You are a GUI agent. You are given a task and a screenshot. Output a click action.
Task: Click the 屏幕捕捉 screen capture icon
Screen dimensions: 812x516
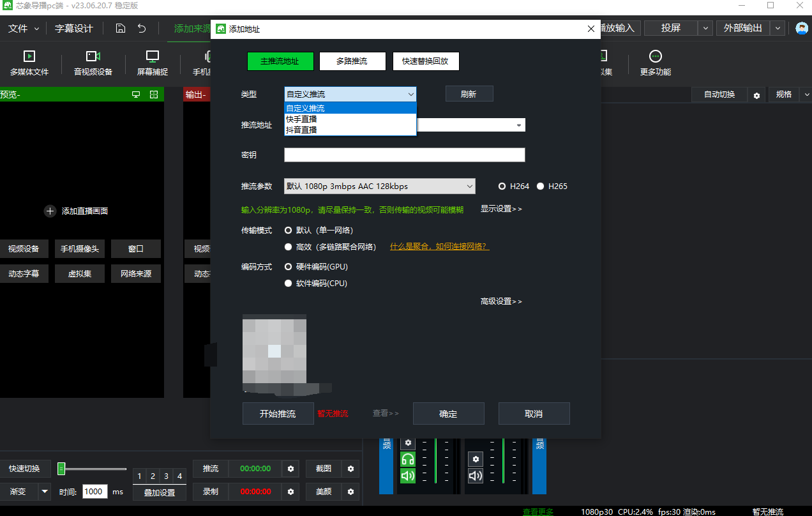153,57
